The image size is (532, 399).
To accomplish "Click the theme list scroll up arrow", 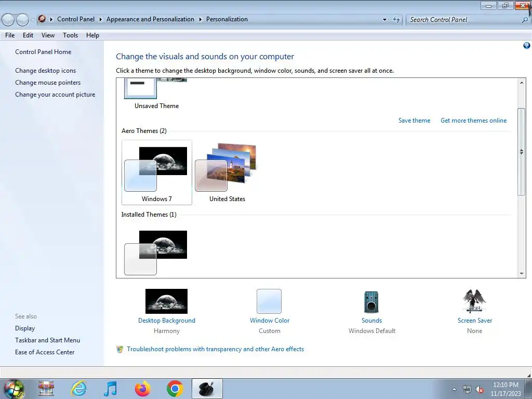I will 522,83.
